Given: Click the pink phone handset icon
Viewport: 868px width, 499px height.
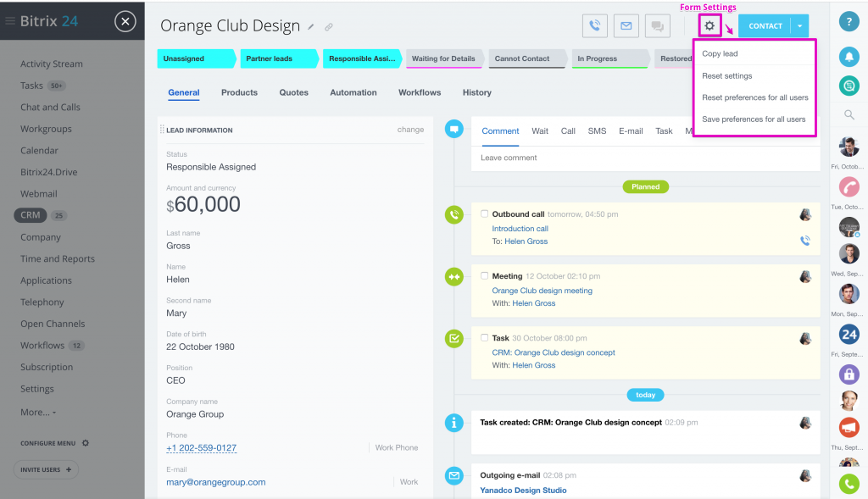Looking at the screenshot, I should 849,186.
